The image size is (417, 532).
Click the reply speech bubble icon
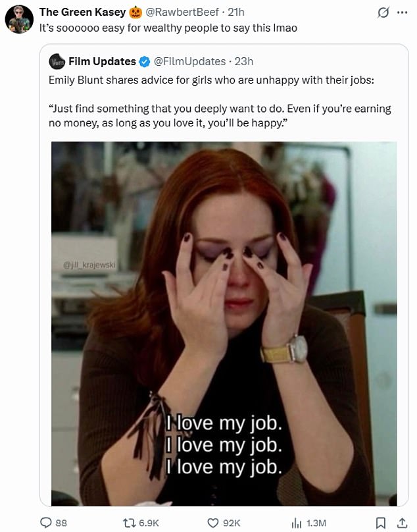46,523
